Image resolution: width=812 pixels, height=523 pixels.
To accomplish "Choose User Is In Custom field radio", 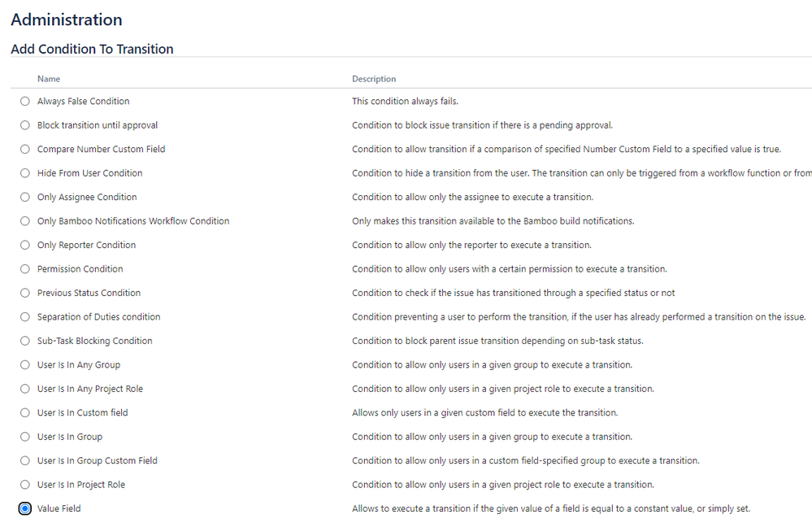I will pos(25,412).
